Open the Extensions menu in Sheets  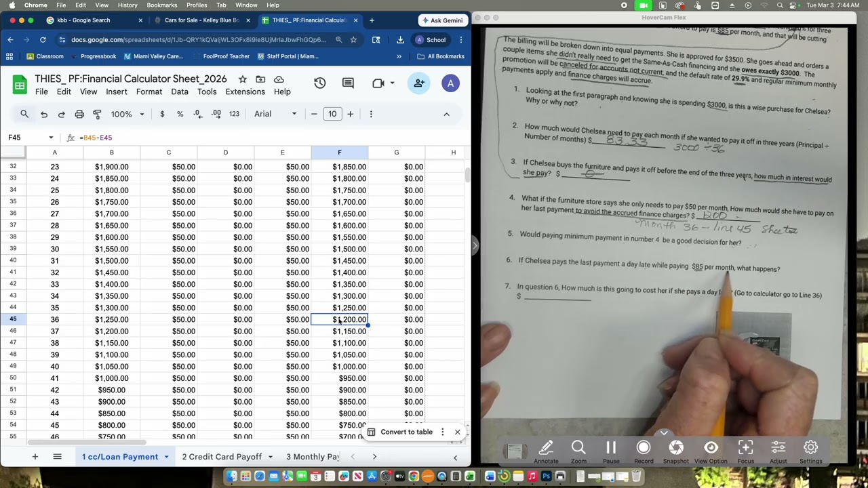tap(245, 92)
